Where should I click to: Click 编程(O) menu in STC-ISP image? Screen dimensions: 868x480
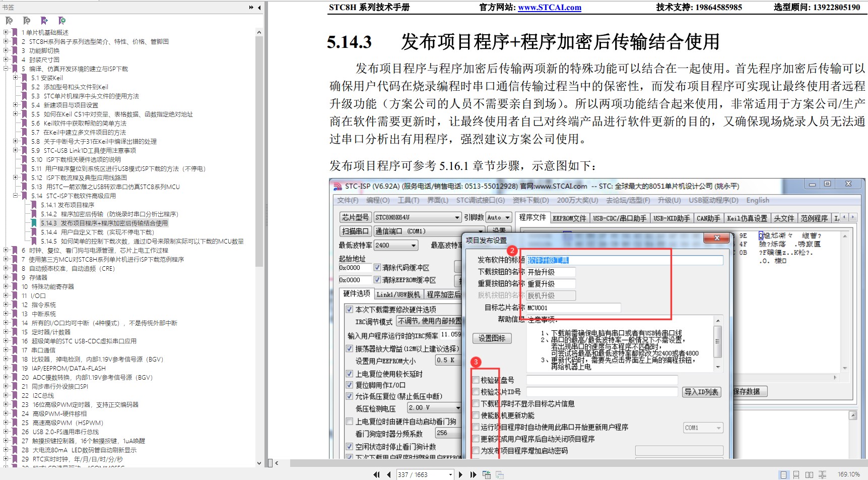(378, 200)
